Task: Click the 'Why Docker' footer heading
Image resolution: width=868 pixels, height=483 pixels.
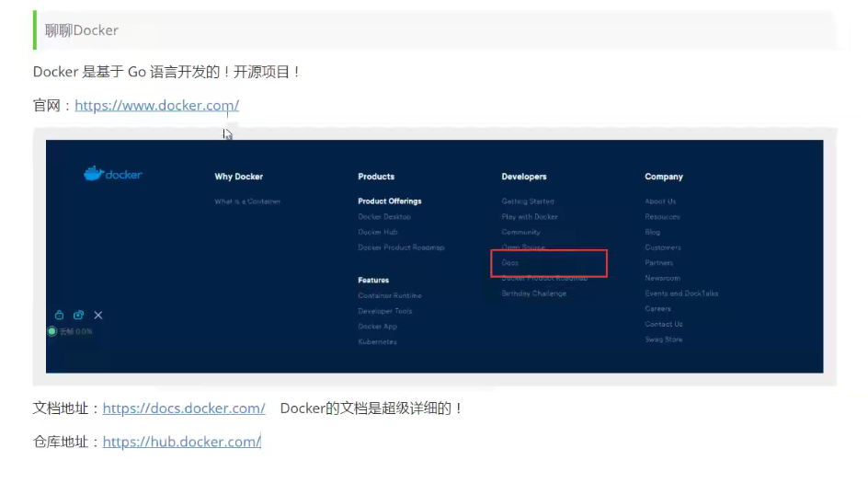Action: click(x=238, y=177)
